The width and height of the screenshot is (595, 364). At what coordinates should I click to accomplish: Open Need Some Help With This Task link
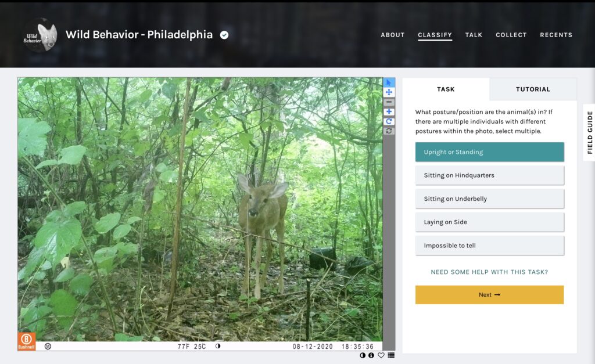489,272
